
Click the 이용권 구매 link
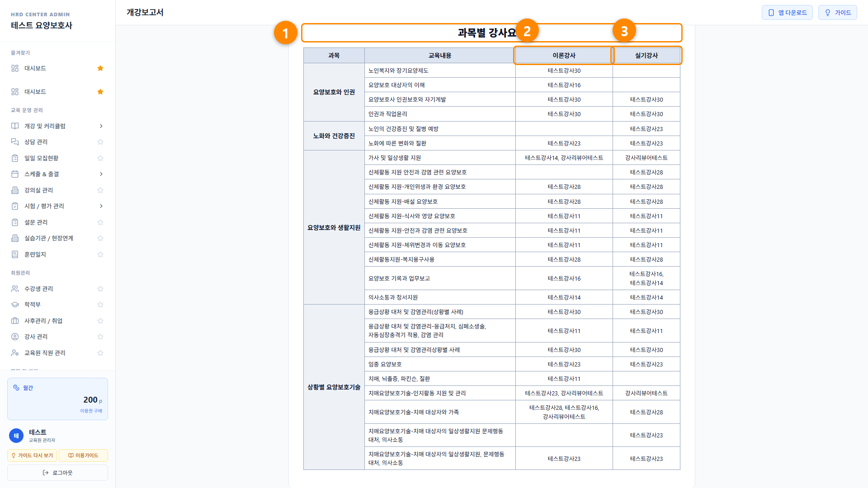pyautogui.click(x=91, y=411)
